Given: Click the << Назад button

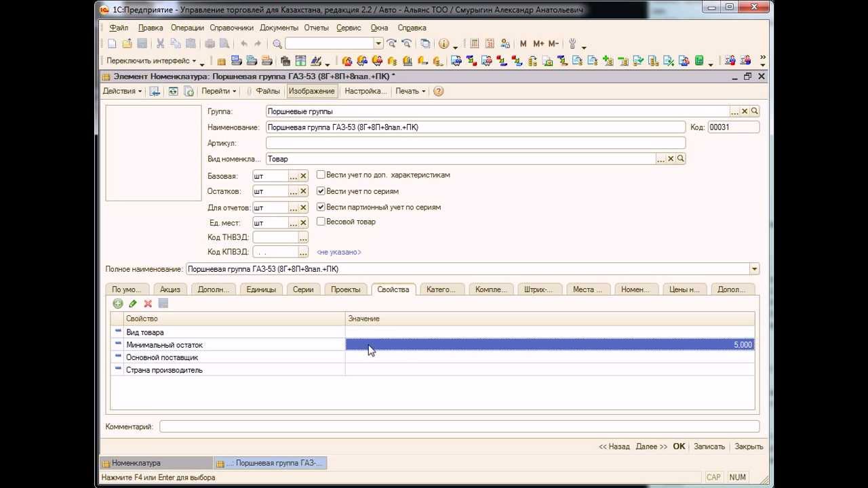Looking at the screenshot, I should pos(614,447).
